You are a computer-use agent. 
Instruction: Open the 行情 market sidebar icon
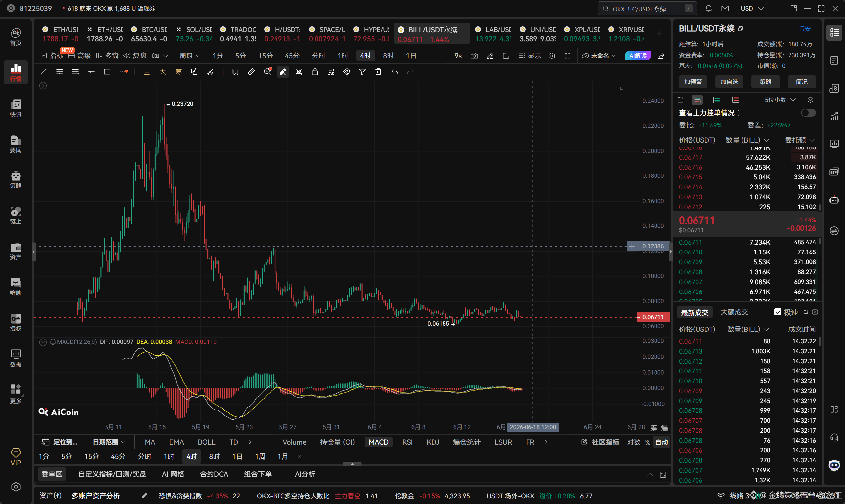[16, 72]
